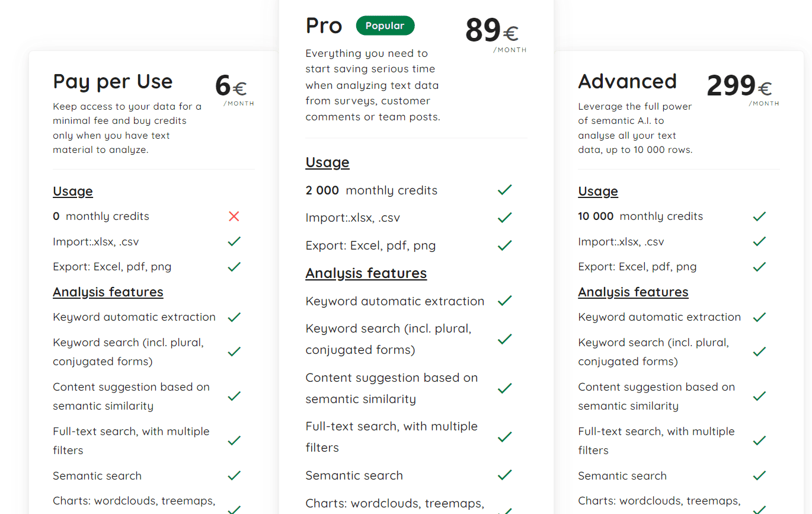Click the 299€ monthly price
The width and height of the screenshot is (812, 514).
[x=739, y=87]
